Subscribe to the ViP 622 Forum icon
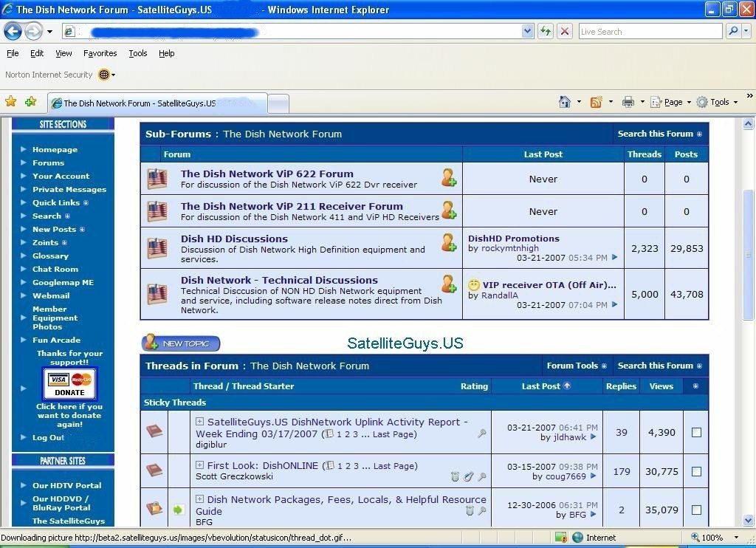756x548 pixels. (449, 177)
